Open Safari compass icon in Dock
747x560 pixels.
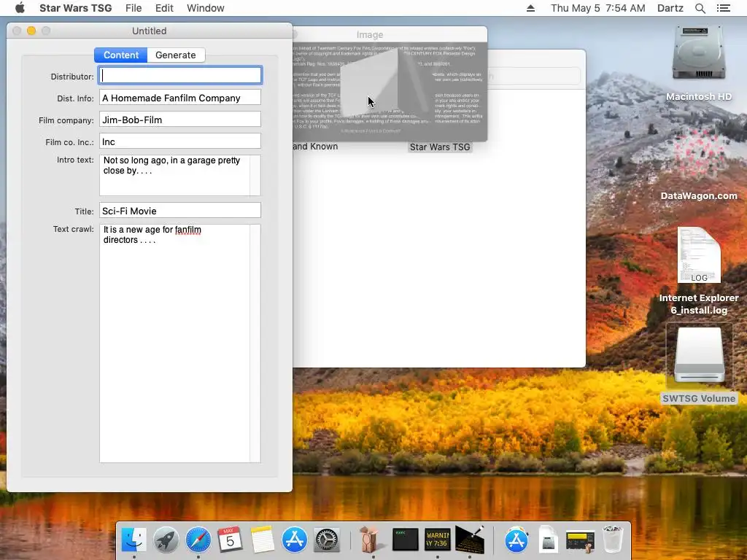[198, 540]
